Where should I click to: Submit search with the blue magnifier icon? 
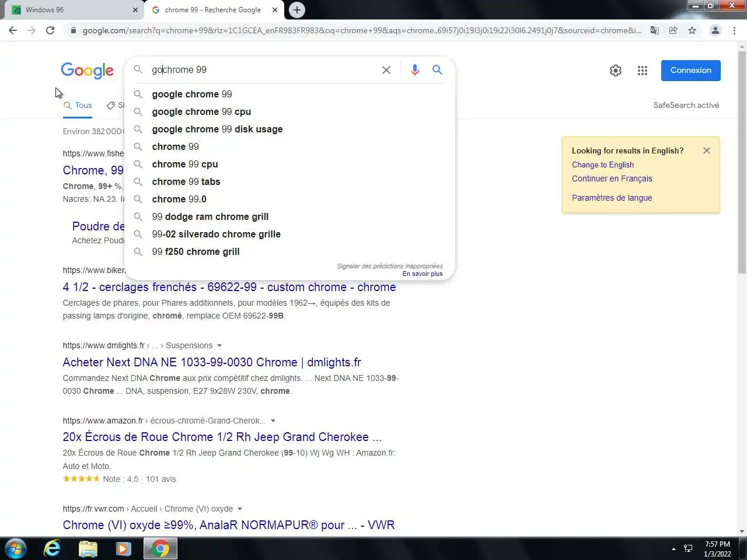[x=437, y=70]
